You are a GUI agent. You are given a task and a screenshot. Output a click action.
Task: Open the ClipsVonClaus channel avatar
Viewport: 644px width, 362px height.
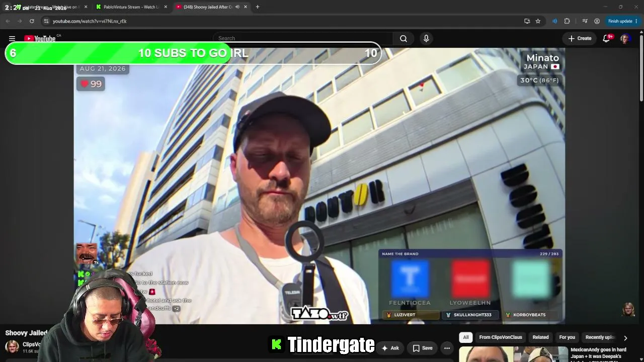point(12,346)
